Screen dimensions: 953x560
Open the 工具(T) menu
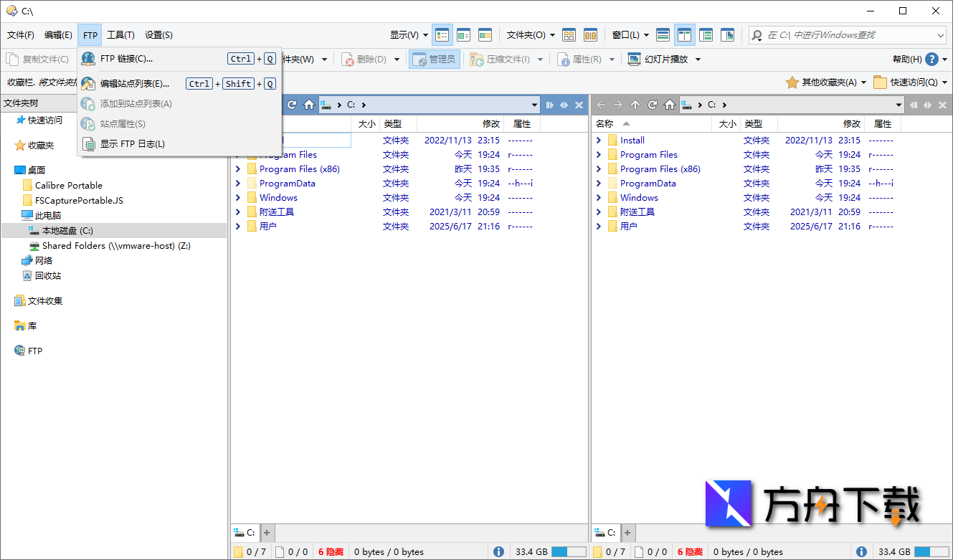[x=119, y=34]
